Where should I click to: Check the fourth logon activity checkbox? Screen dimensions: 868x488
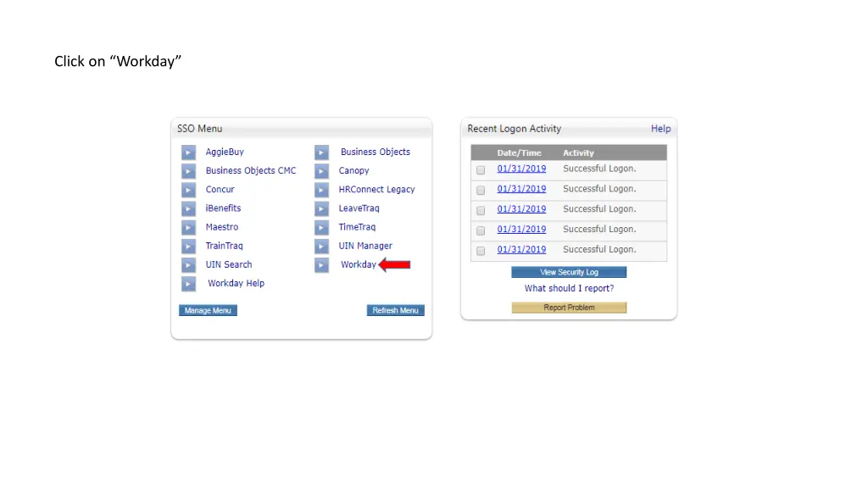481,230
